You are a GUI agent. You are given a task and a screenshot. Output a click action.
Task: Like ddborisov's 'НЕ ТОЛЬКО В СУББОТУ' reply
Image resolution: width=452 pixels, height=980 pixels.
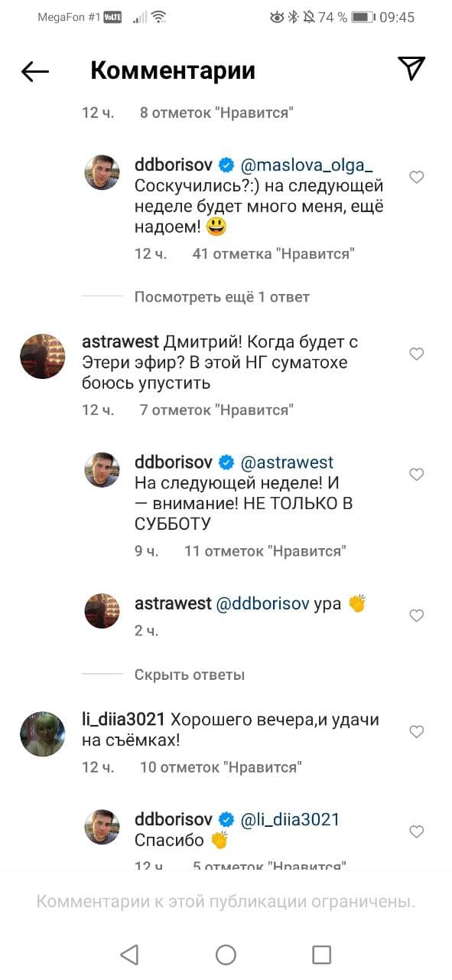(416, 475)
